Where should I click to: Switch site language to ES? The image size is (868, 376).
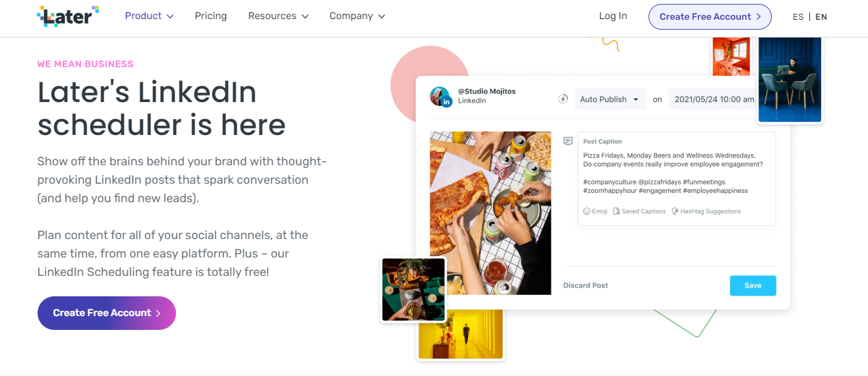click(798, 17)
